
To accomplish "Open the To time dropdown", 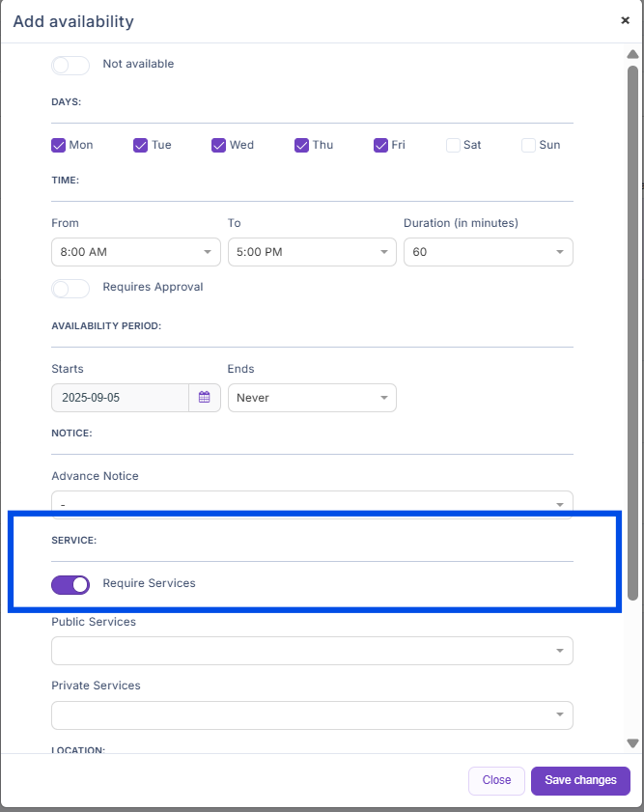I will pos(312,252).
